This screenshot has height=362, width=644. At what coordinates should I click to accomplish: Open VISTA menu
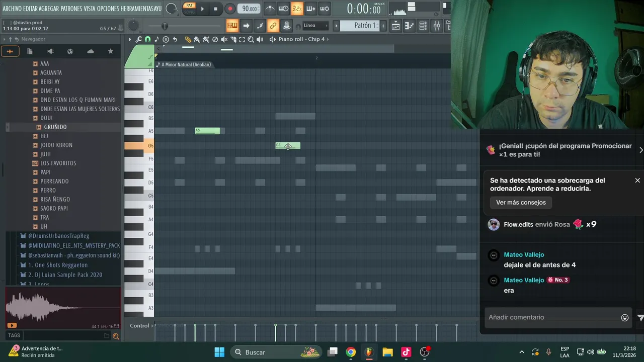pyautogui.click(x=90, y=9)
